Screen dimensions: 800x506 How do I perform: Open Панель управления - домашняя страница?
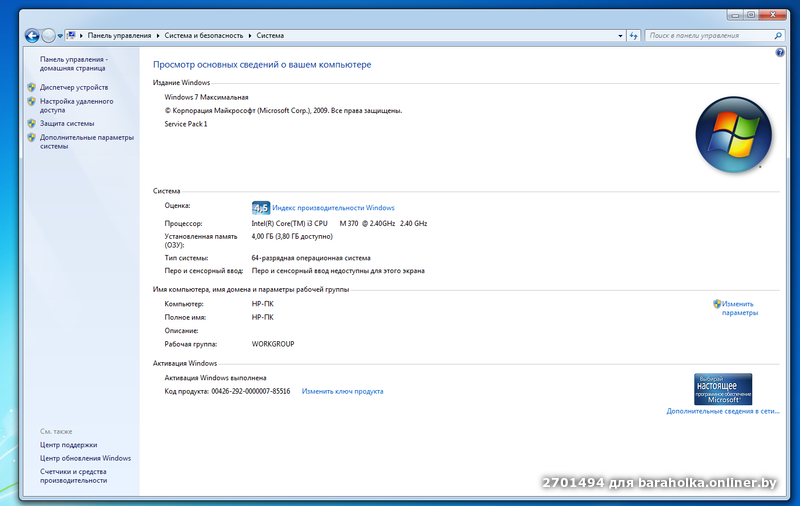click(74, 64)
